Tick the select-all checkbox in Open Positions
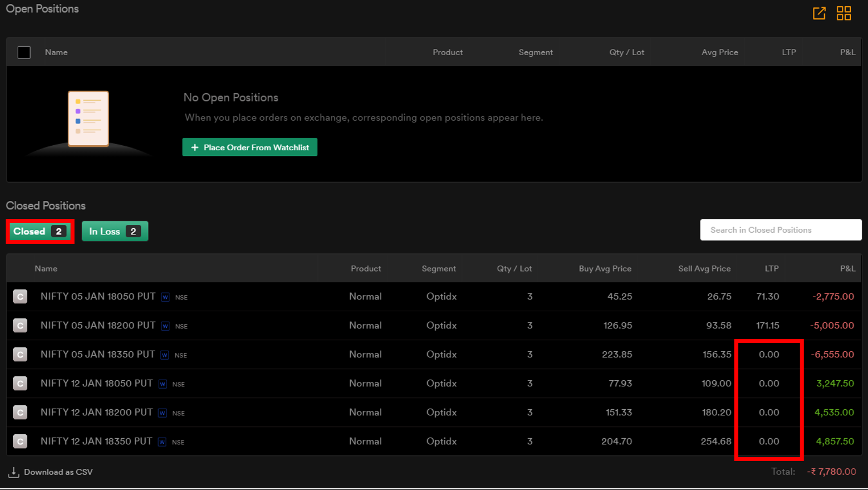The image size is (868, 490). tap(24, 52)
